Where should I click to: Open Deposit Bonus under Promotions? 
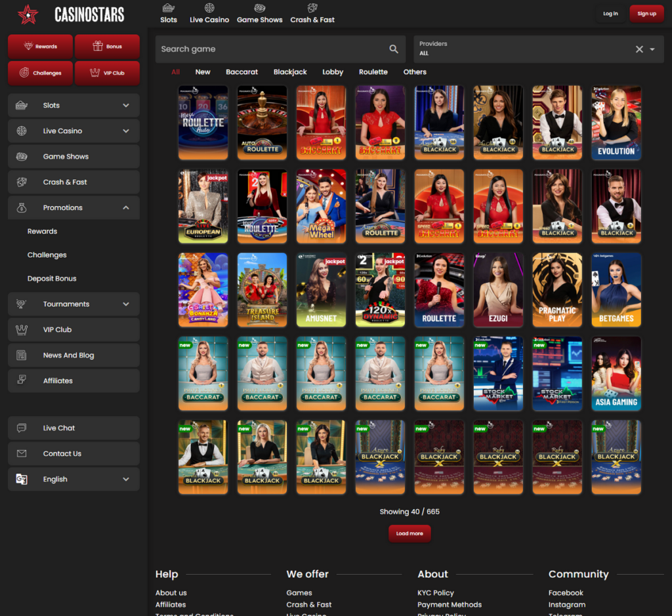click(52, 278)
